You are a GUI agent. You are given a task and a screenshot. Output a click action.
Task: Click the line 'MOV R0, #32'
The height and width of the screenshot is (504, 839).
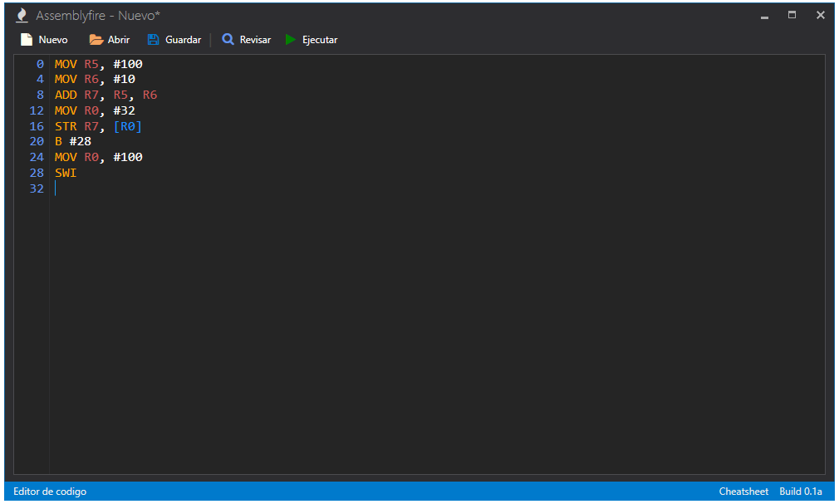[95, 110]
